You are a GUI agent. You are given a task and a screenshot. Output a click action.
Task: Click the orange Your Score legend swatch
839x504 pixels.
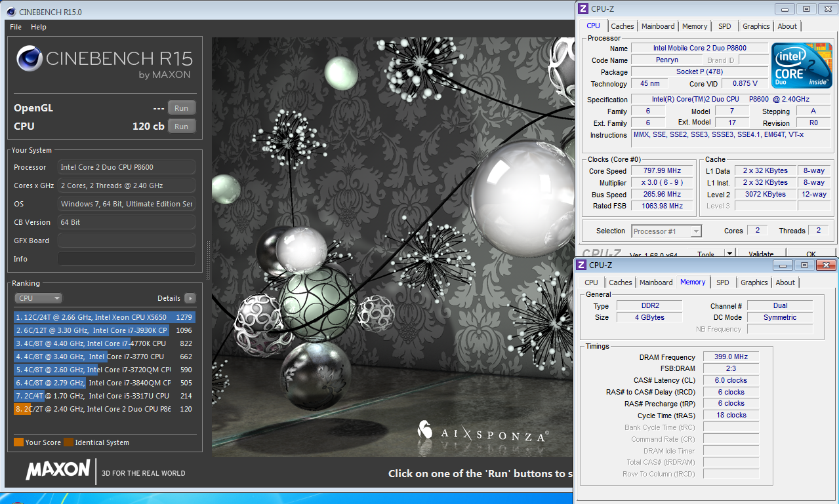pyautogui.click(x=18, y=442)
